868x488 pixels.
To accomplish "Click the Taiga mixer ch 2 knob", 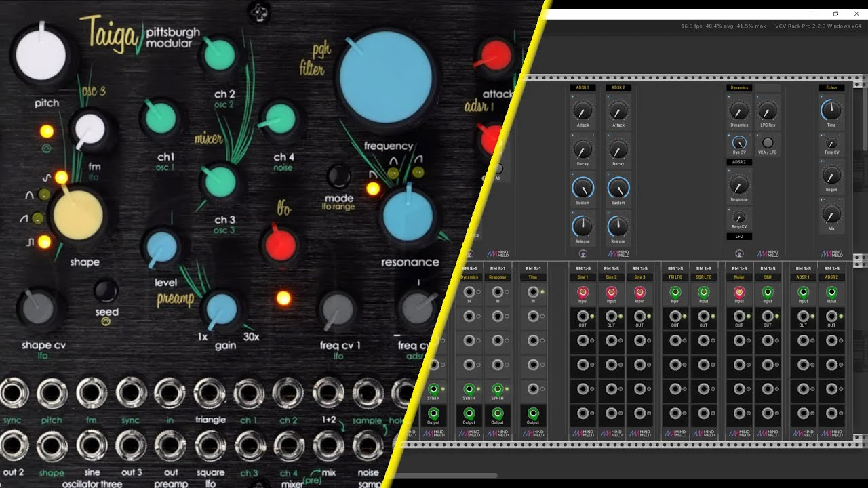I will click(x=220, y=56).
